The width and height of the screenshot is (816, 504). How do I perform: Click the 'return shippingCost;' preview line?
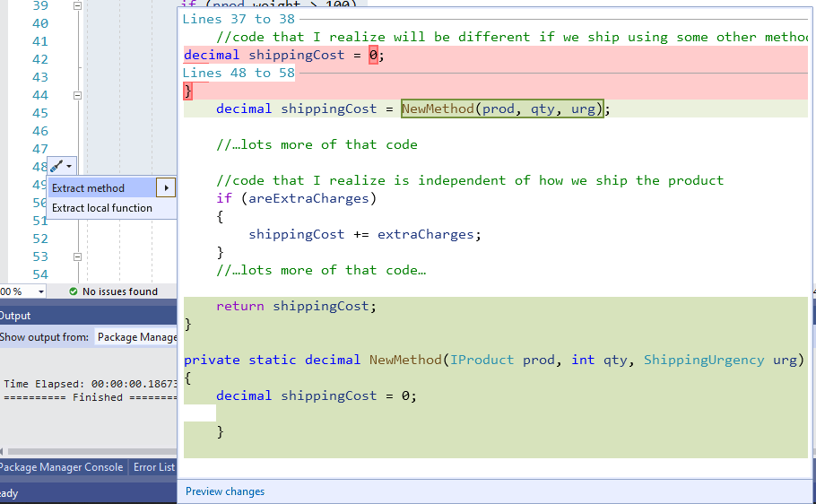coord(296,306)
